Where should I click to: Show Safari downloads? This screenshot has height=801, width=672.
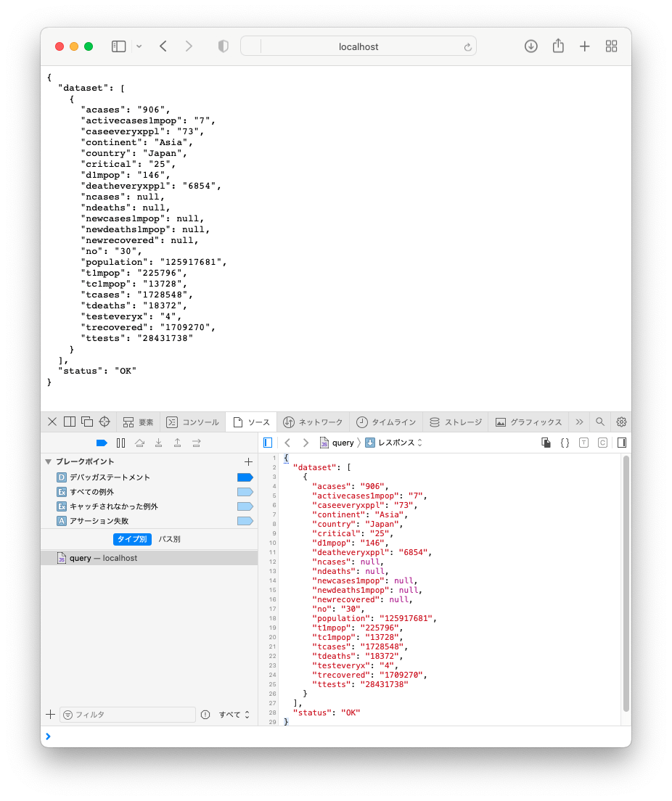pyautogui.click(x=531, y=46)
